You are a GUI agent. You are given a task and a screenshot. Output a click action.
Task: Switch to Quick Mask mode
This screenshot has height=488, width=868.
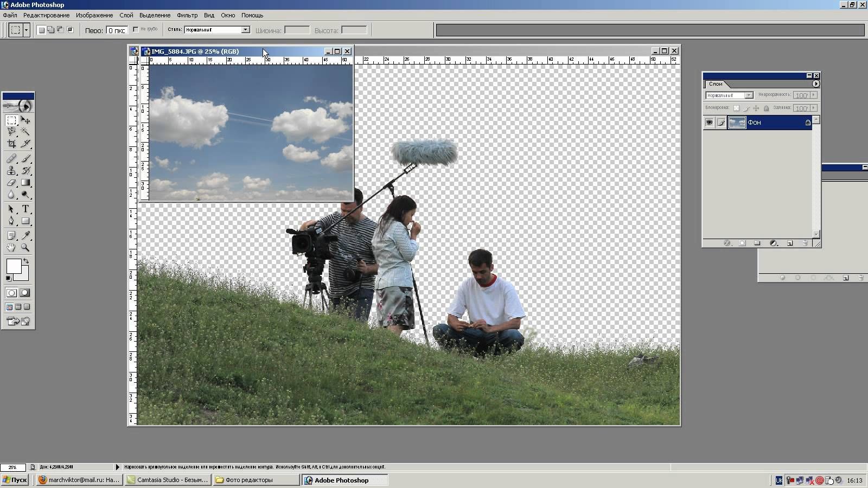click(25, 293)
